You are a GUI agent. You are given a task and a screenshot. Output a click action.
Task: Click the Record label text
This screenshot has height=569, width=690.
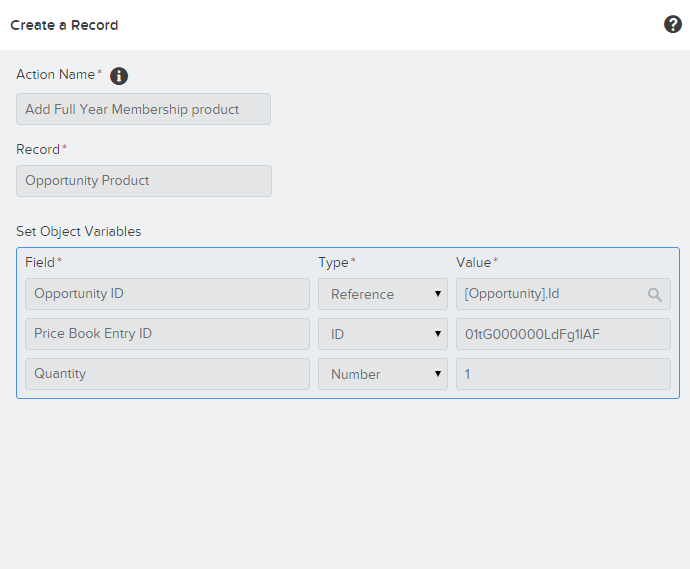(38, 149)
